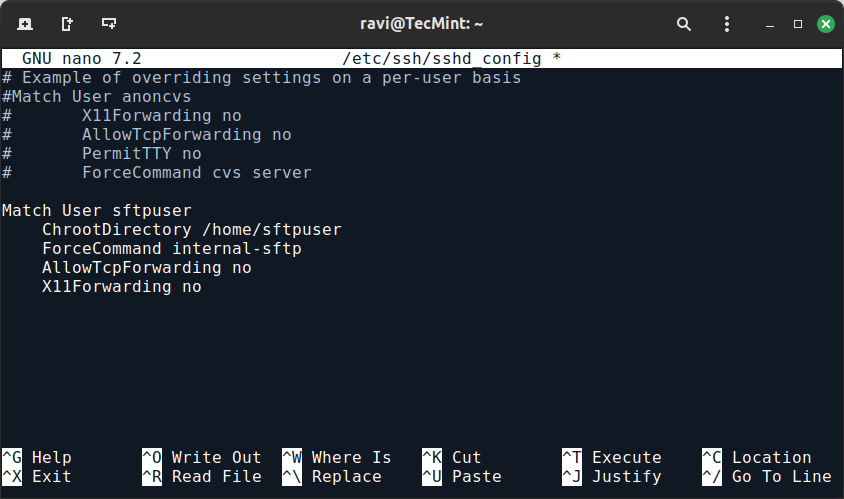Screen dimensions: 844x499
Task: Maximize the terminal window
Action: (798, 24)
